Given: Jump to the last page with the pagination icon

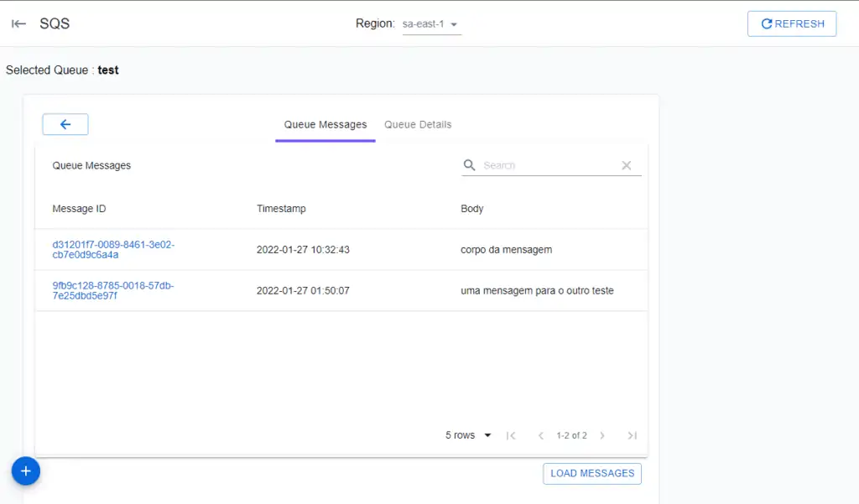Looking at the screenshot, I should 633,435.
